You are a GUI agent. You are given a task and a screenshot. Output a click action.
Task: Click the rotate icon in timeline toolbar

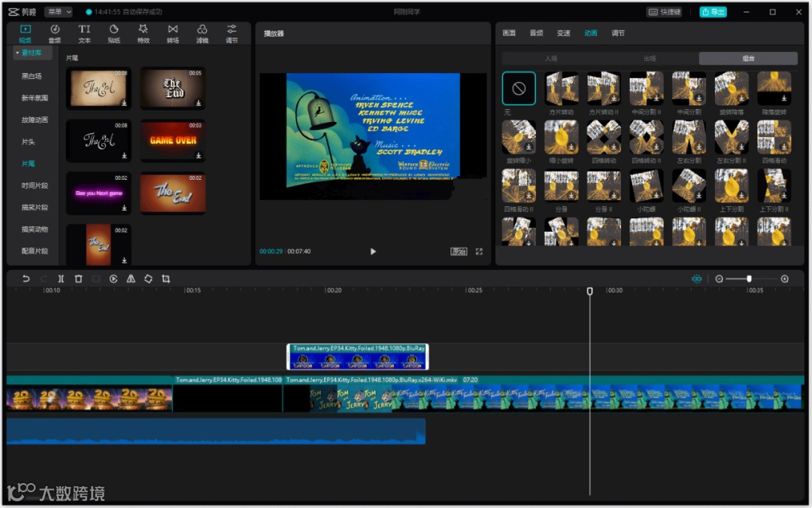(x=149, y=279)
